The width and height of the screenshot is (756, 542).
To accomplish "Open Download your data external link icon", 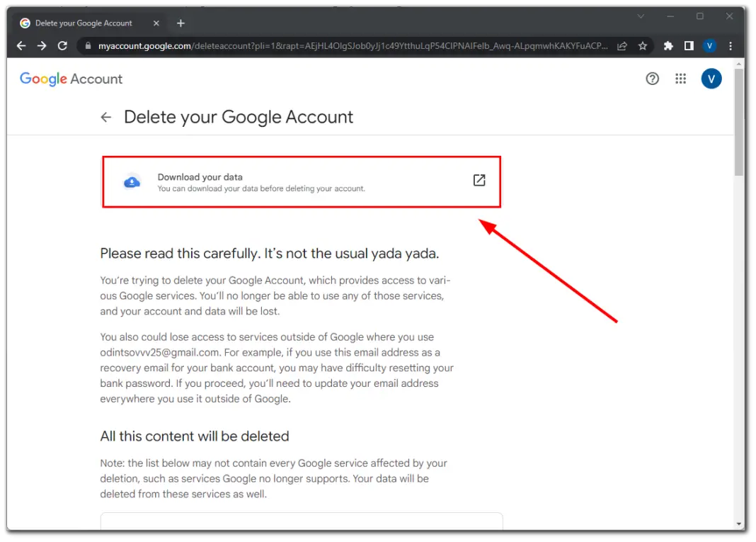I will pos(479,180).
